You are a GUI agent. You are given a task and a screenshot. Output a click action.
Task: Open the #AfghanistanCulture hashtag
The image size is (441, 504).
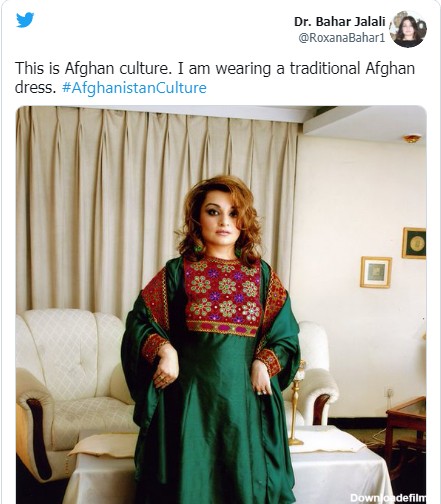pyautogui.click(x=134, y=88)
